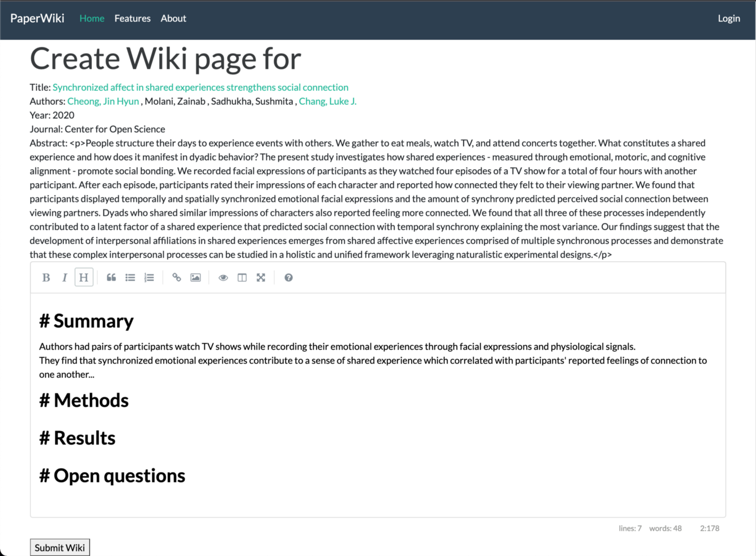
Task: Insert a blockquote using the quote icon
Action: [111, 278]
